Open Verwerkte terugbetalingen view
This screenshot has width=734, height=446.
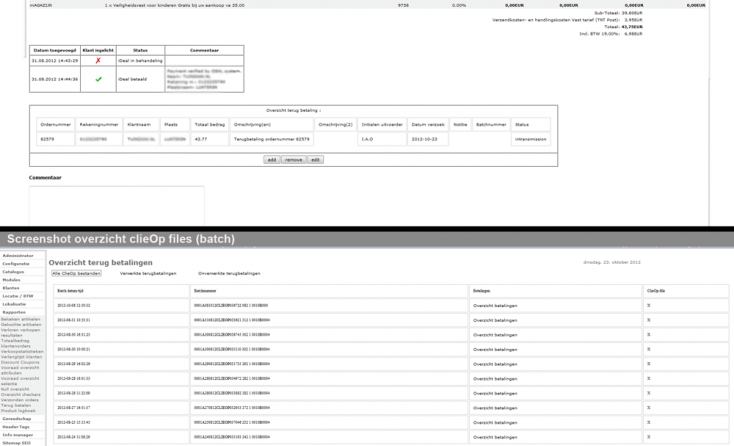[148, 272]
